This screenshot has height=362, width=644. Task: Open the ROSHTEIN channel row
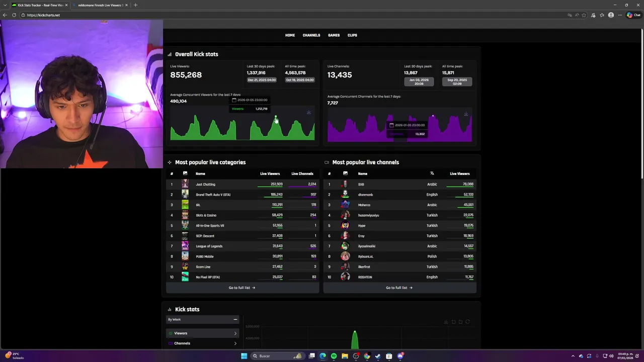point(399,277)
